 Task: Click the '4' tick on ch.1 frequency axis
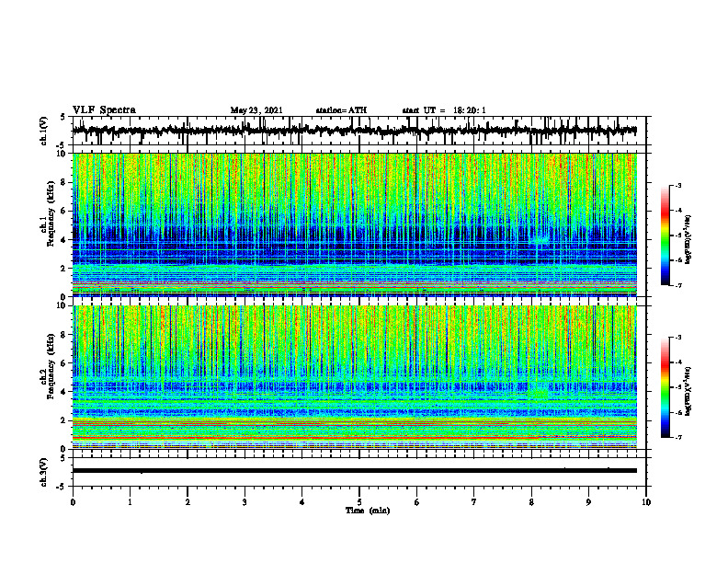pyautogui.click(x=63, y=240)
